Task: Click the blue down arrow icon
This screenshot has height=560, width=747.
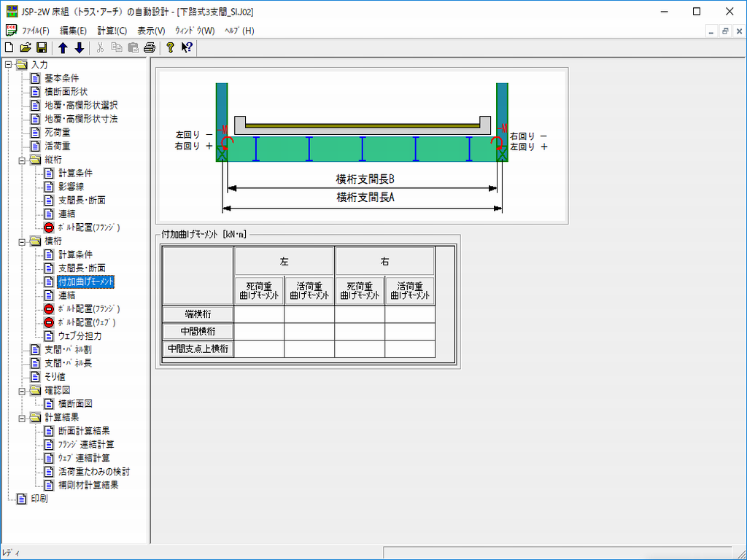Action: coord(80,48)
